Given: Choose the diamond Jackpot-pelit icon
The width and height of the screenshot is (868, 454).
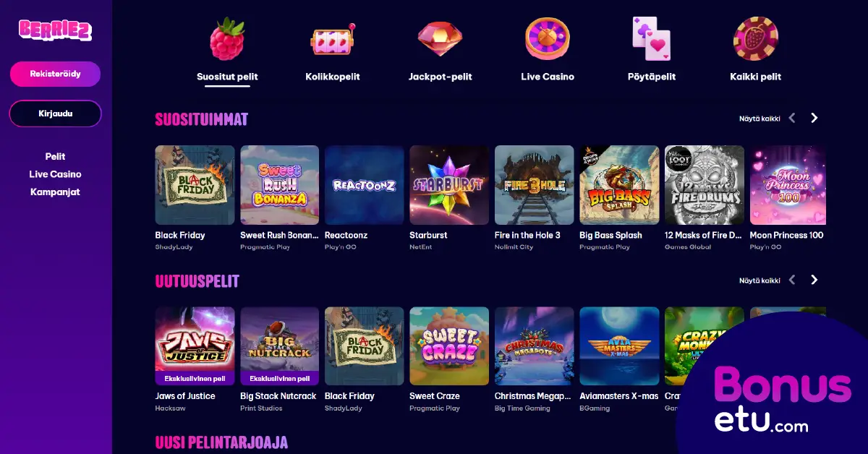Looking at the screenshot, I should pyautogui.click(x=440, y=39).
